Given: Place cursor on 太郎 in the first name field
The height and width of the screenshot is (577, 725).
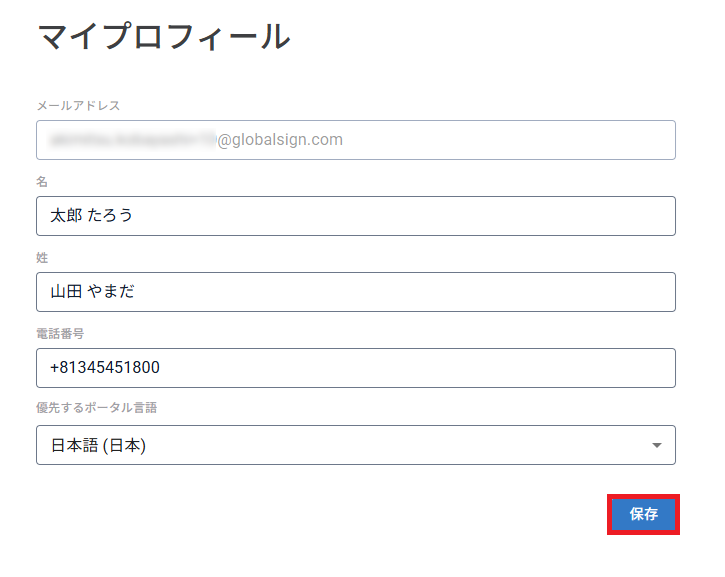Looking at the screenshot, I should [67, 216].
